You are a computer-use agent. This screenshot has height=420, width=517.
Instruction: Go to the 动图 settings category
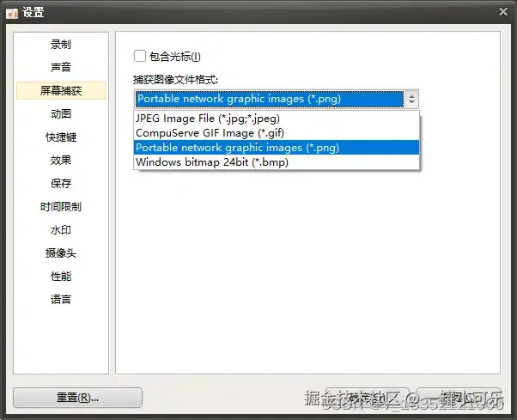click(x=61, y=113)
